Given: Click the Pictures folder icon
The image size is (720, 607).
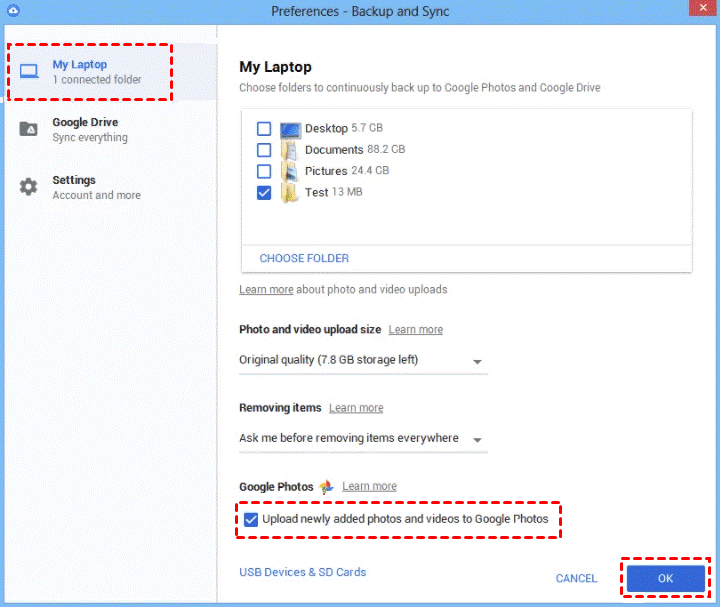Looking at the screenshot, I should point(289,171).
